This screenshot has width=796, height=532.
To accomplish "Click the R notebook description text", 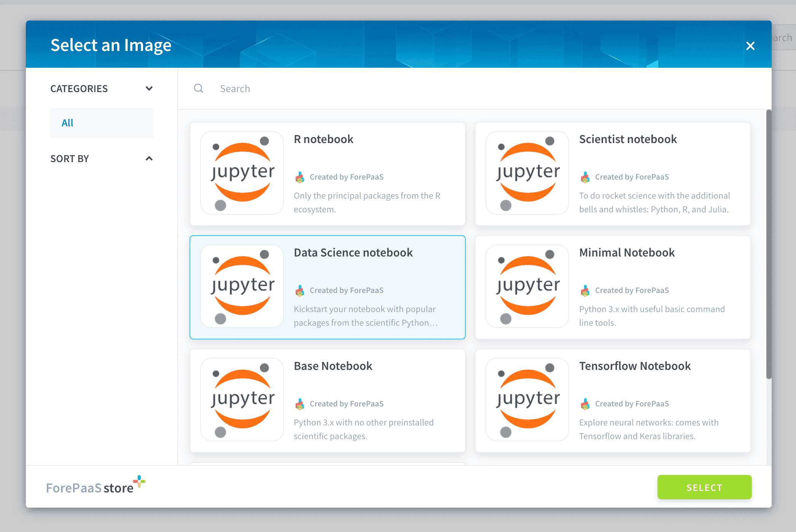I will point(367,202).
